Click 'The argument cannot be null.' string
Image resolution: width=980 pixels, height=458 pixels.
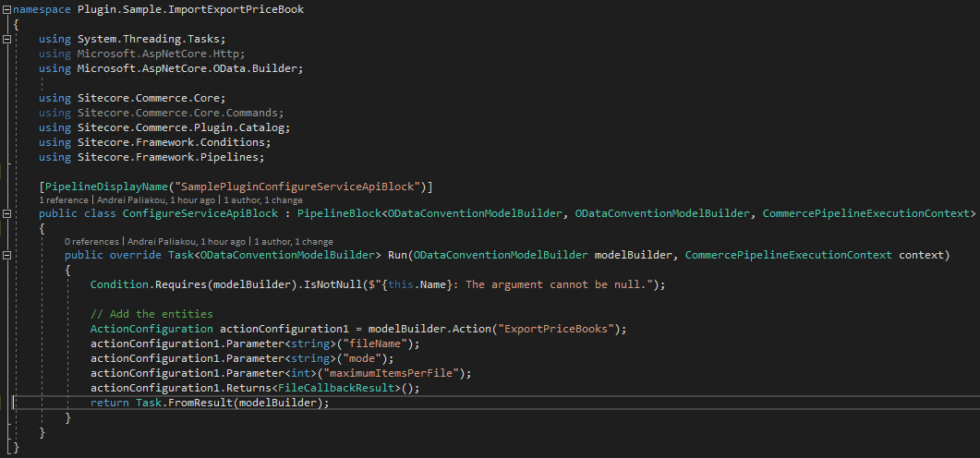[558, 285]
